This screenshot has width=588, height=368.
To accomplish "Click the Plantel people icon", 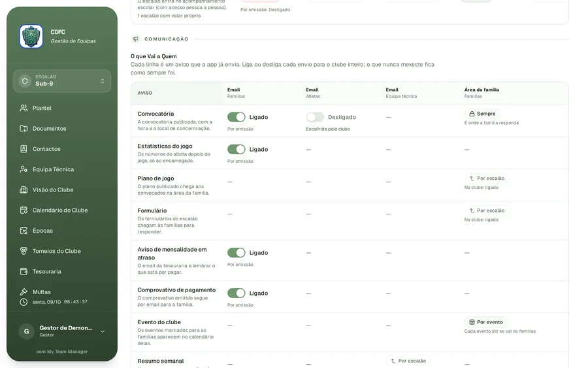I will (x=24, y=108).
